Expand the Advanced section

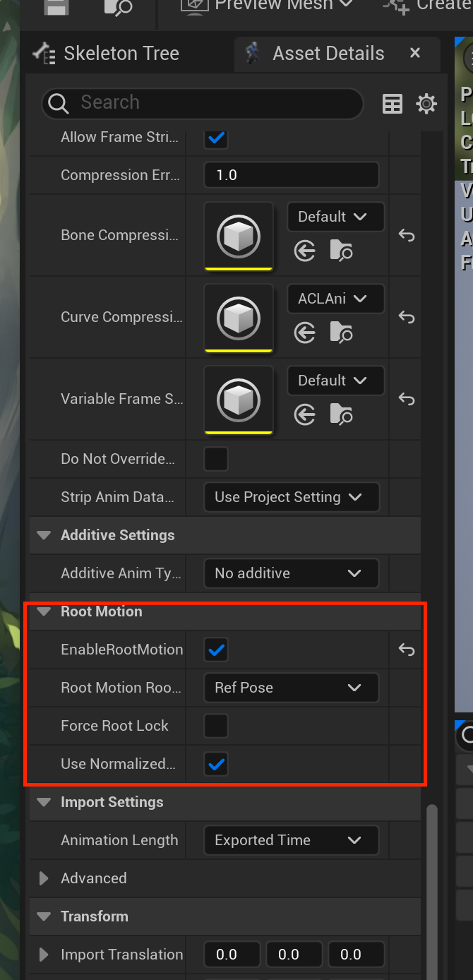pos(44,878)
